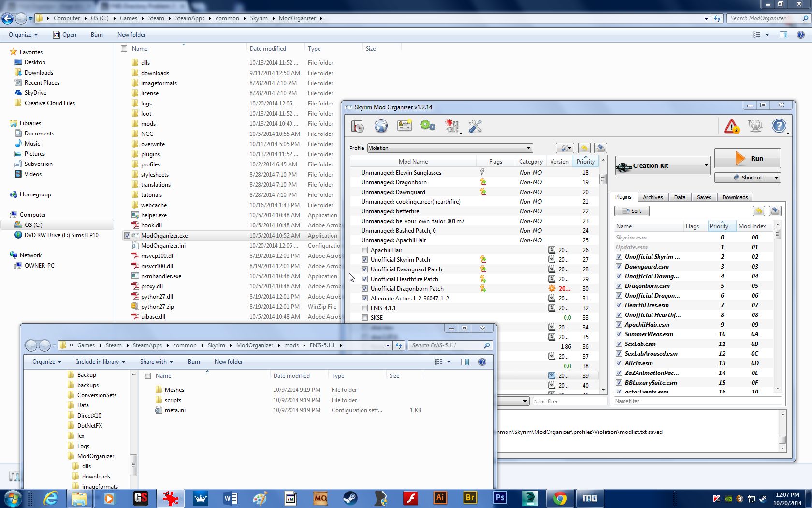Screen dimensions: 812x508
Task: Uncheck HearthFires.esm plugin checkbox
Action: (619, 305)
